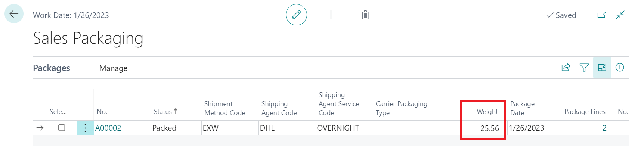
Task: Collapse the page with the arrows icon
Action: [x=620, y=15]
